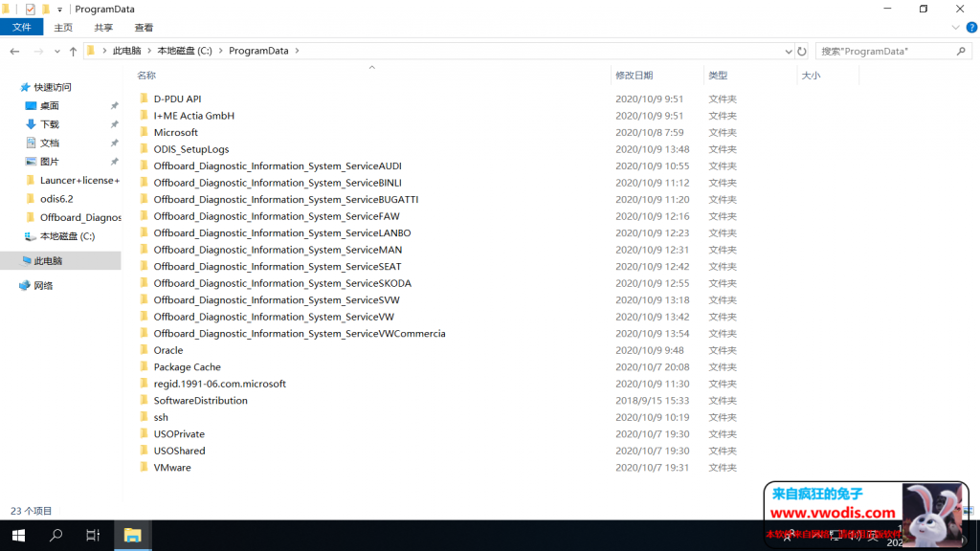Click the ProgramData search box
Image resolution: width=980 pixels, height=551 pixels.
click(885, 51)
